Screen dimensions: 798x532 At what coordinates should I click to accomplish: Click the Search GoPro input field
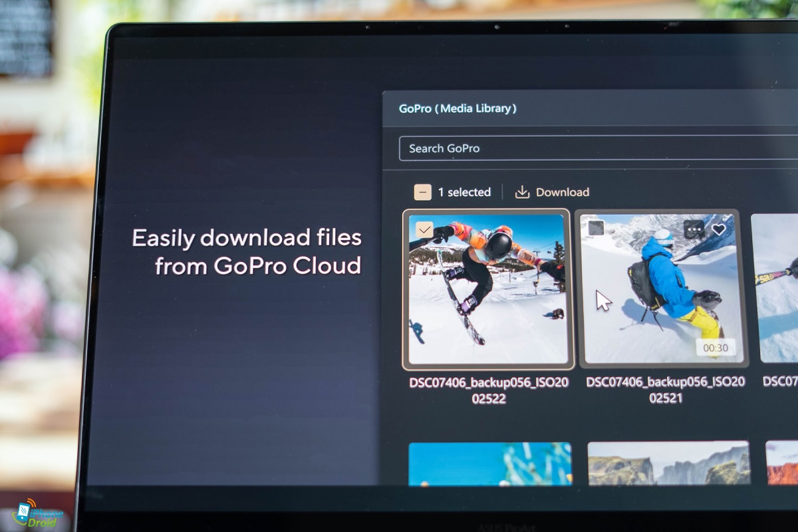click(x=592, y=148)
